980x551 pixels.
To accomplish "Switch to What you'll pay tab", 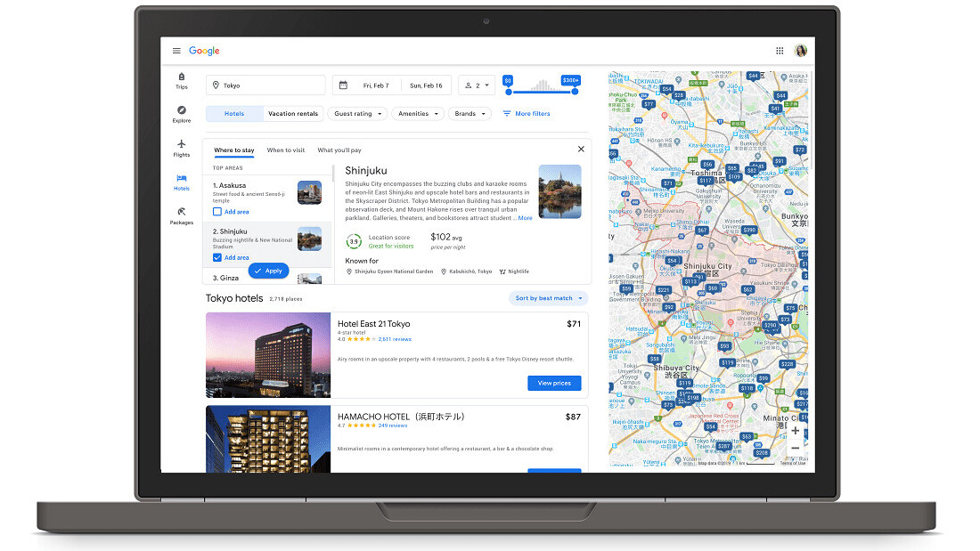I will pyautogui.click(x=339, y=150).
